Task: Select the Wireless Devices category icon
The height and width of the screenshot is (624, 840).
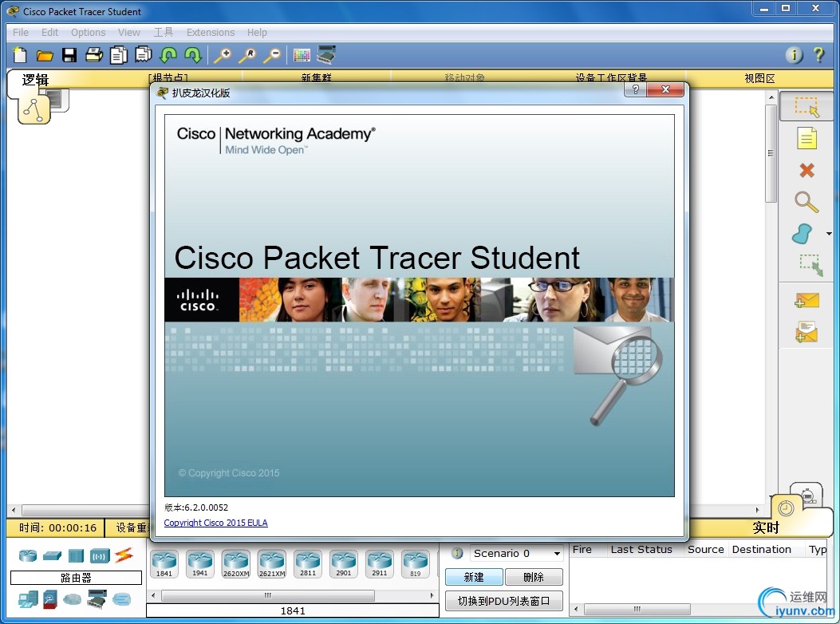Action: (x=101, y=556)
